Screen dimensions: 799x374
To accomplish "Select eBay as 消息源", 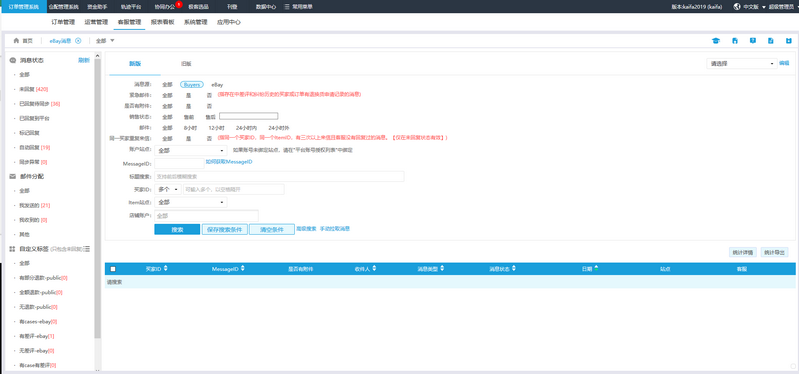I will pyautogui.click(x=217, y=85).
